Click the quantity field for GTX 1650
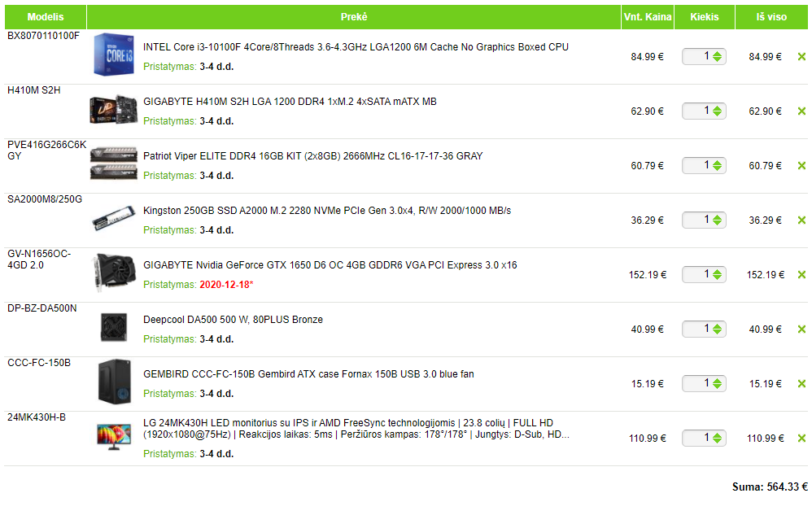 pyautogui.click(x=697, y=275)
